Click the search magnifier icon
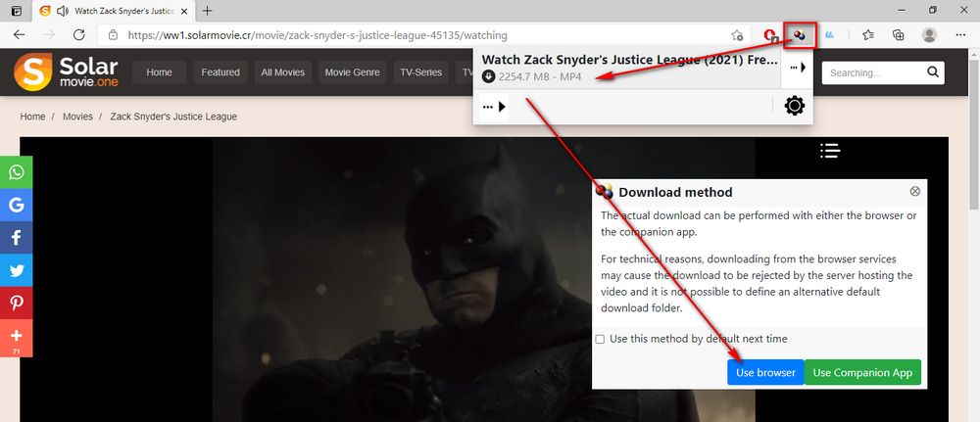Screen dimensions: 980x422 [x=933, y=72]
